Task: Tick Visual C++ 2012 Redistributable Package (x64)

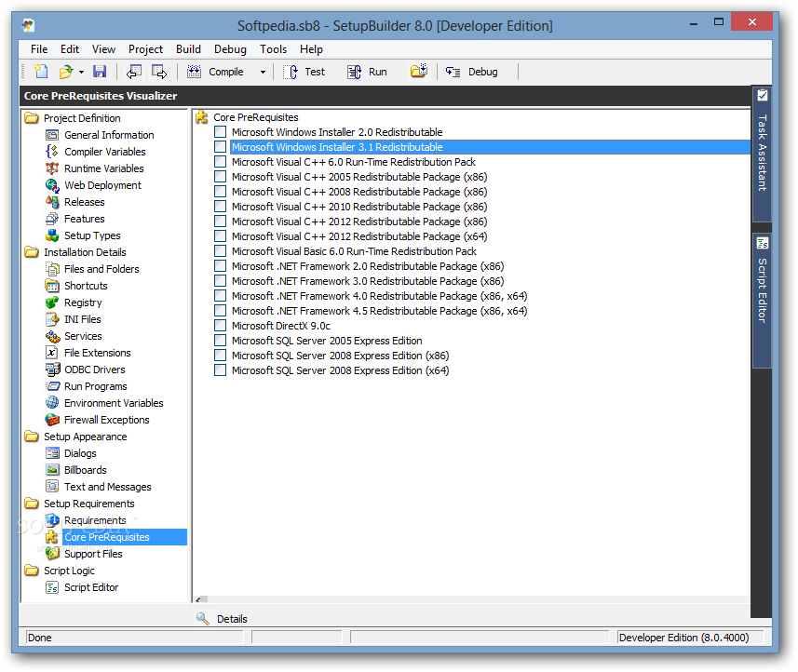Action: (221, 236)
